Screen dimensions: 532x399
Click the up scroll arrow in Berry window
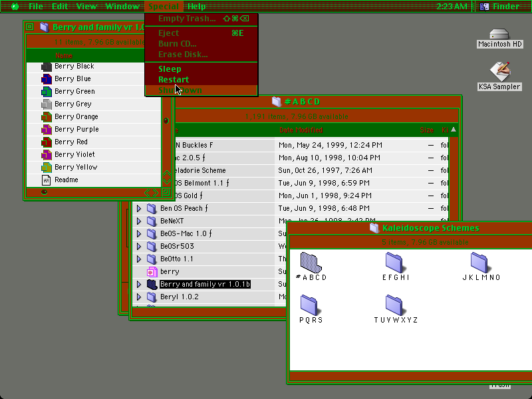tap(166, 174)
